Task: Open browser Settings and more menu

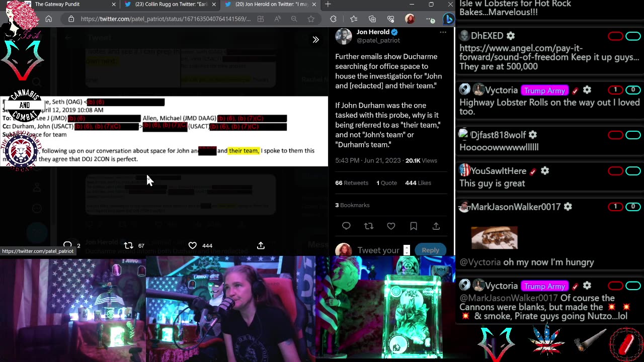Action: pyautogui.click(x=430, y=19)
